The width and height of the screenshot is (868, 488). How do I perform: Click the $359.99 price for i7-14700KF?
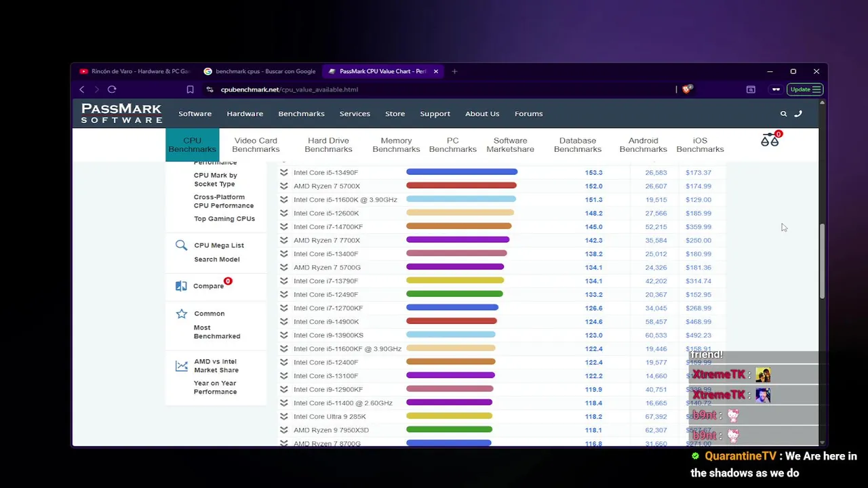point(698,227)
